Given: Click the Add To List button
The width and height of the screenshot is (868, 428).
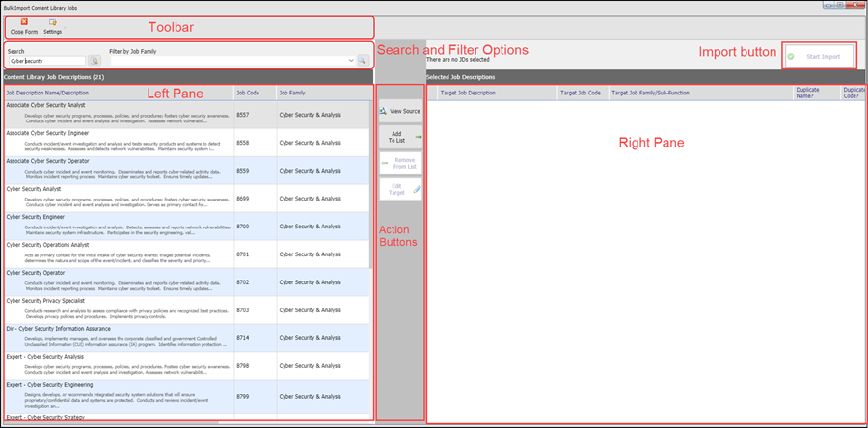Looking at the screenshot, I should pyautogui.click(x=400, y=137).
